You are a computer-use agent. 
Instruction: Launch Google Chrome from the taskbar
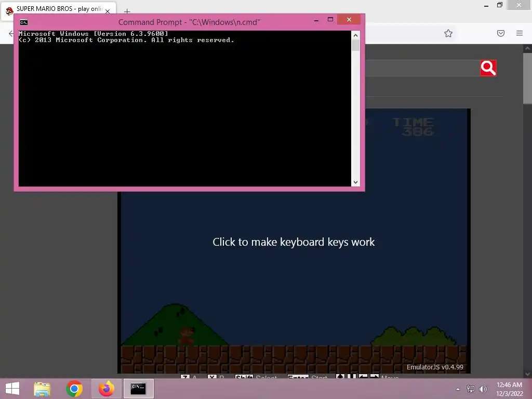pos(74,389)
